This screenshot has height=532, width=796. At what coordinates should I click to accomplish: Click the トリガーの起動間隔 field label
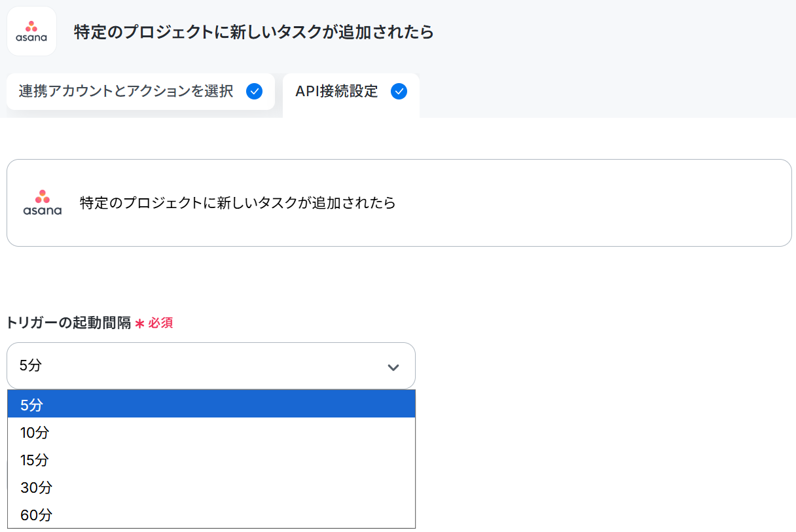click(x=69, y=323)
